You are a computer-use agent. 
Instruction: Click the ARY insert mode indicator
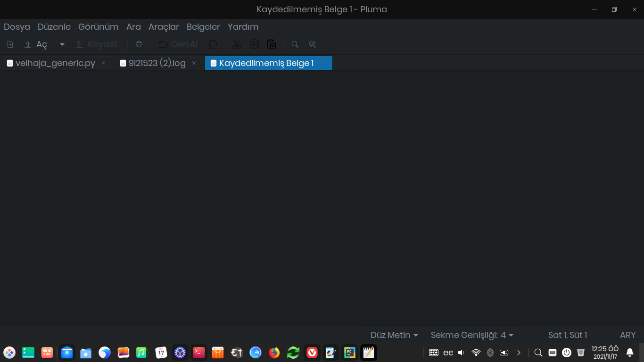pyautogui.click(x=628, y=335)
